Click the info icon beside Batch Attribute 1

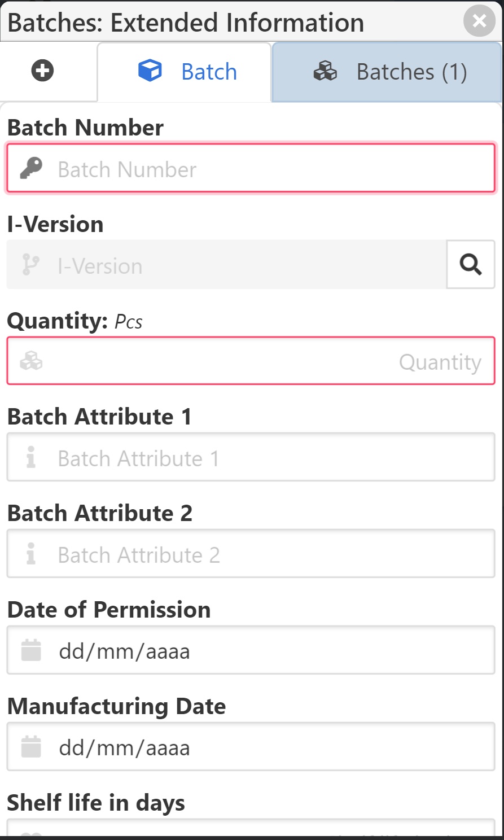tap(32, 457)
